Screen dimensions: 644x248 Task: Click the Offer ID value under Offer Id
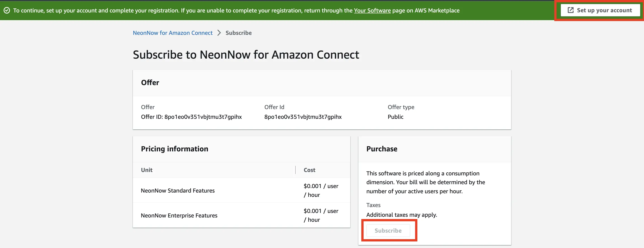(x=303, y=117)
